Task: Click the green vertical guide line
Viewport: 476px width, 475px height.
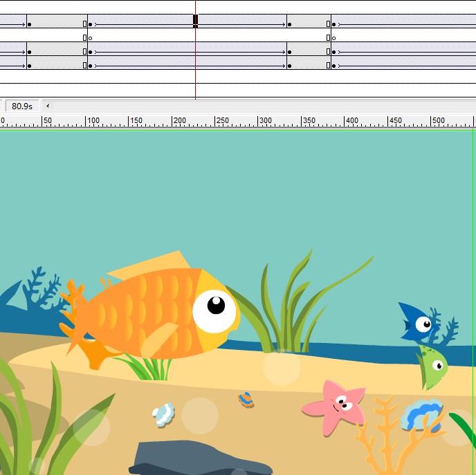Action: pos(473,277)
